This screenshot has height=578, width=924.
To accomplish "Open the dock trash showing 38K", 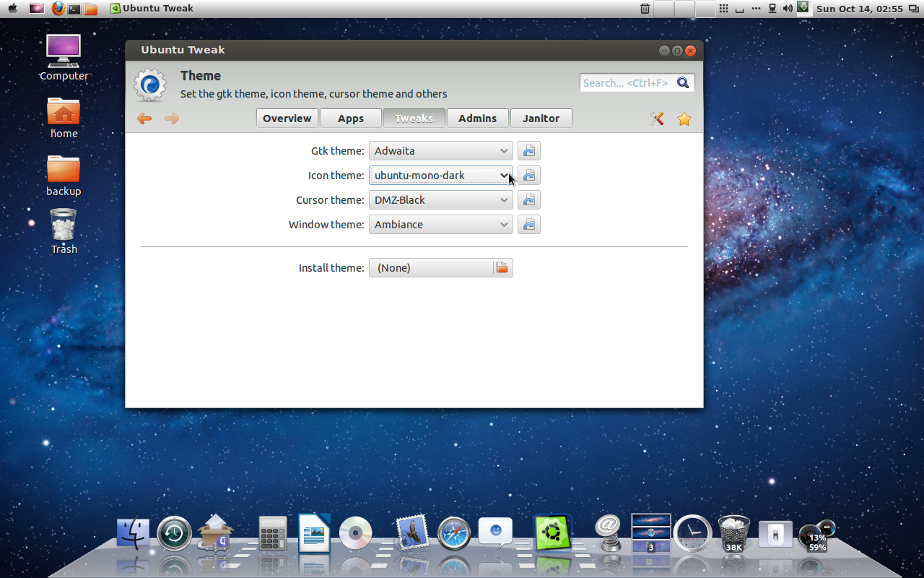I will point(734,534).
